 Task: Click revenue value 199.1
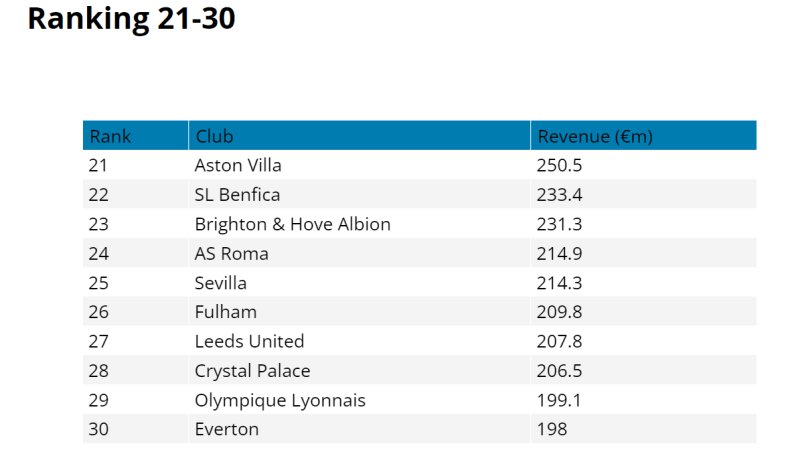coord(559,400)
